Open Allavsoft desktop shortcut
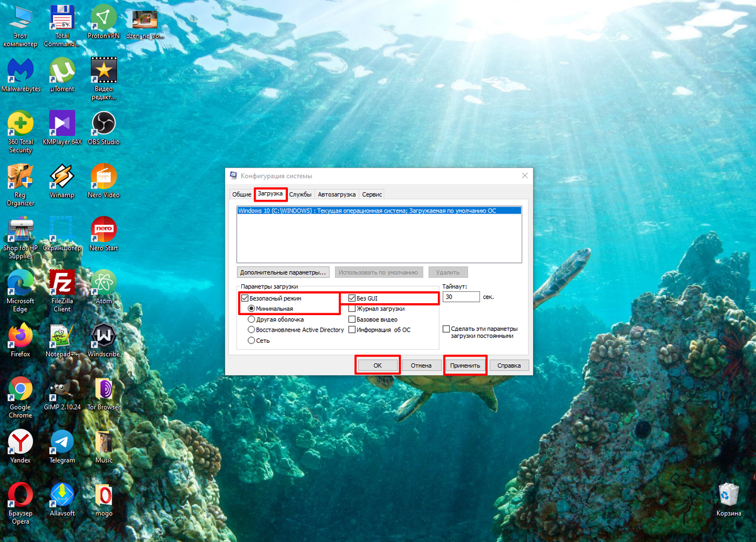This screenshot has width=756, height=542. click(62, 499)
